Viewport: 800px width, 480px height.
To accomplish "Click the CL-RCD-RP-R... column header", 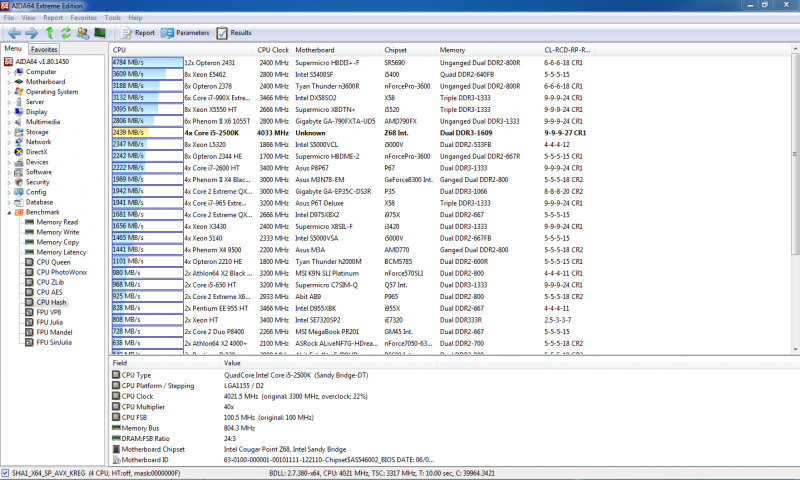I will click(567, 50).
